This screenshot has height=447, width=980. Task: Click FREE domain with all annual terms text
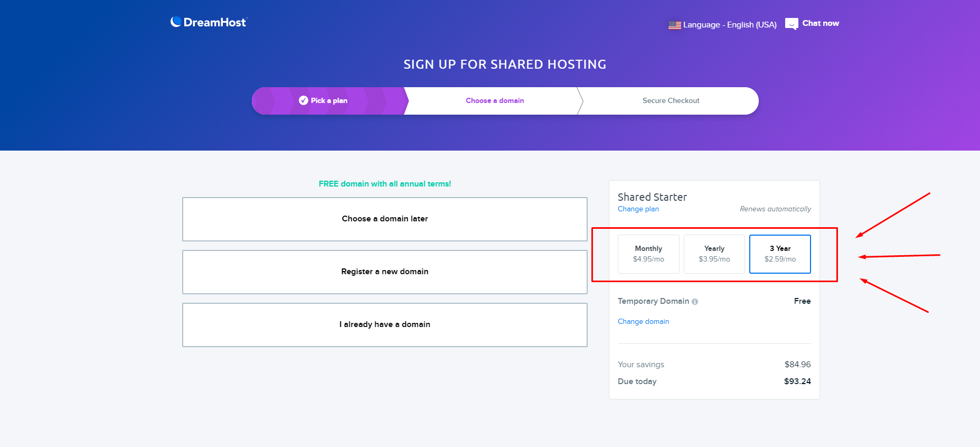(385, 184)
